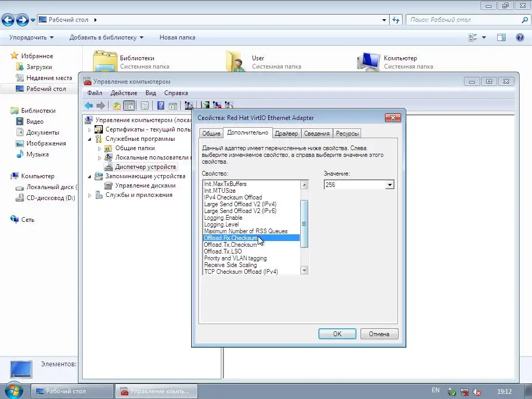Open the Windows Start orb
Screen dimensions: 532x399
(x=13, y=390)
